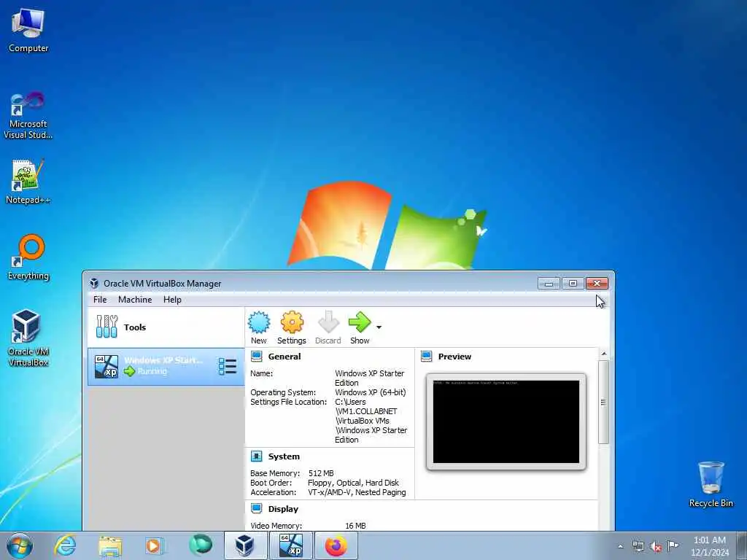Click the '16 MB' video memory value

coord(355,526)
